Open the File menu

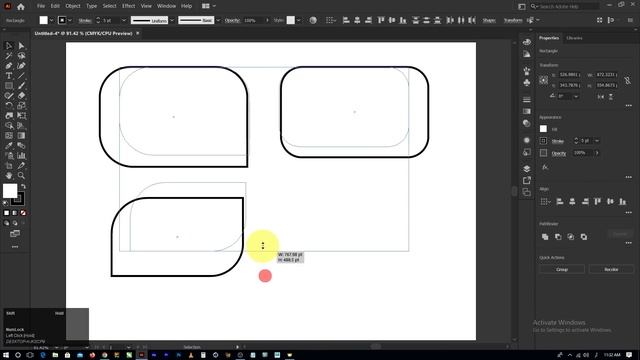(x=40, y=6)
